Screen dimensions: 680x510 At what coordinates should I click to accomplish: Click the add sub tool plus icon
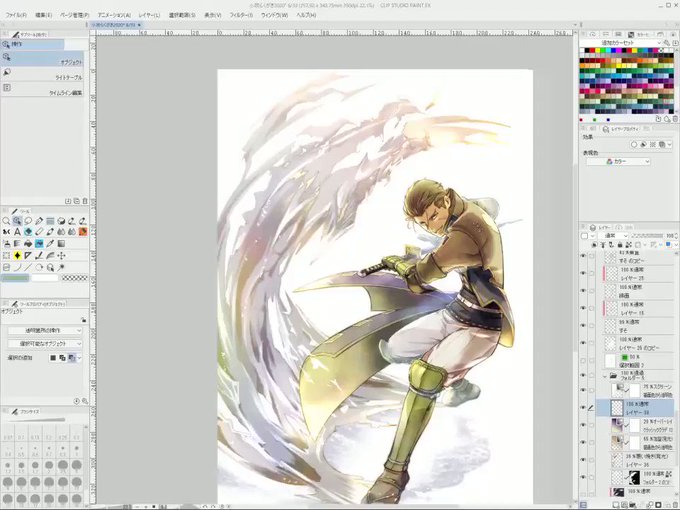(x=68, y=201)
